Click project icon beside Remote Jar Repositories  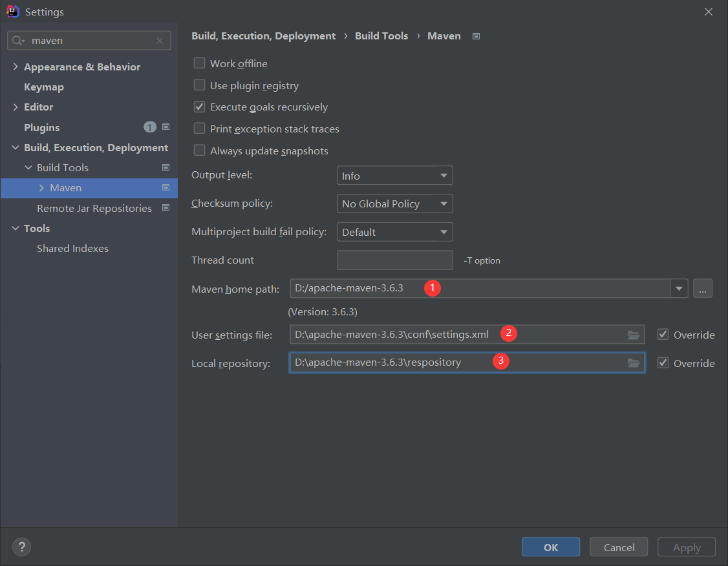166,208
